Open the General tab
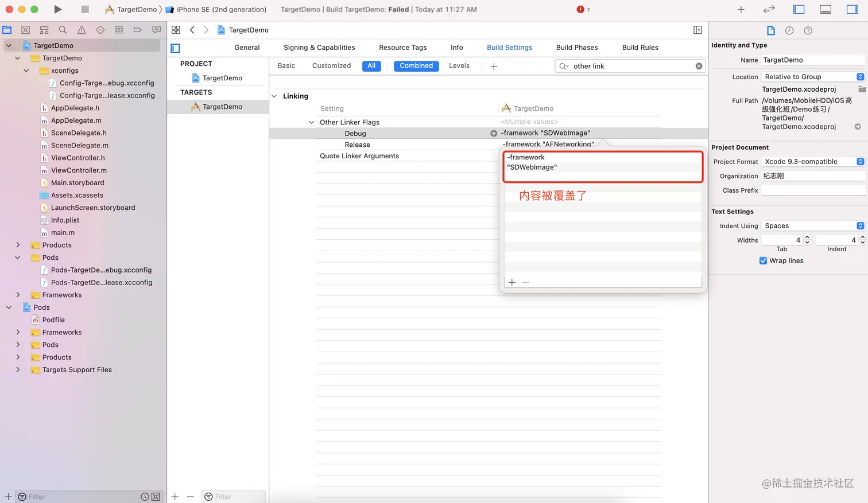This screenshot has height=503, width=868. 247,48
